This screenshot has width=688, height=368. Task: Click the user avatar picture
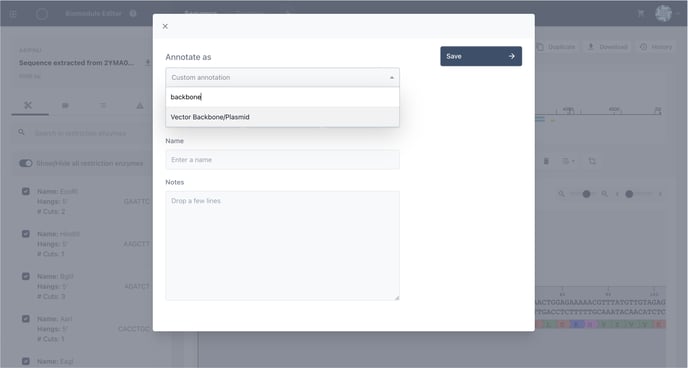663,14
